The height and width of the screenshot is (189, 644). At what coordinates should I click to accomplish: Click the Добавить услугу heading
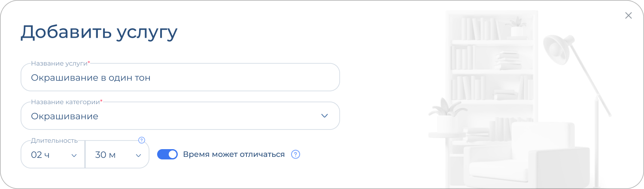pos(99,33)
